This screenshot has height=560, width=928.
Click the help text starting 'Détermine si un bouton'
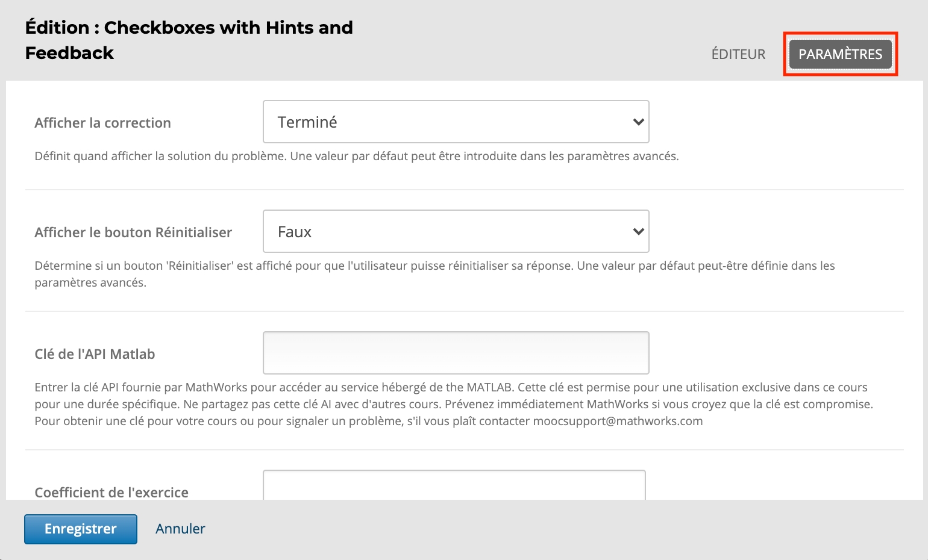434,266
